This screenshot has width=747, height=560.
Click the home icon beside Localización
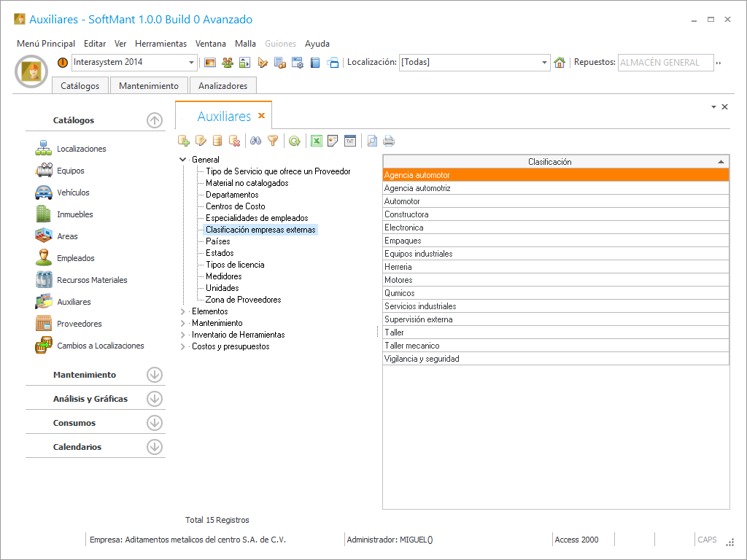tap(560, 63)
